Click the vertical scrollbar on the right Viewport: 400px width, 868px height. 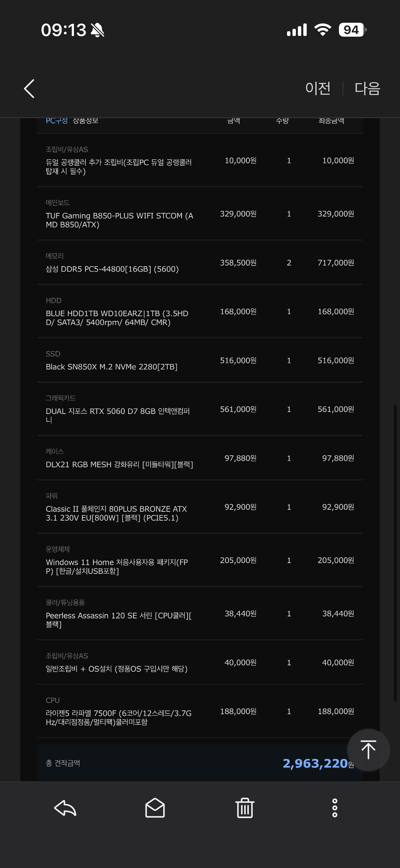pos(395,553)
